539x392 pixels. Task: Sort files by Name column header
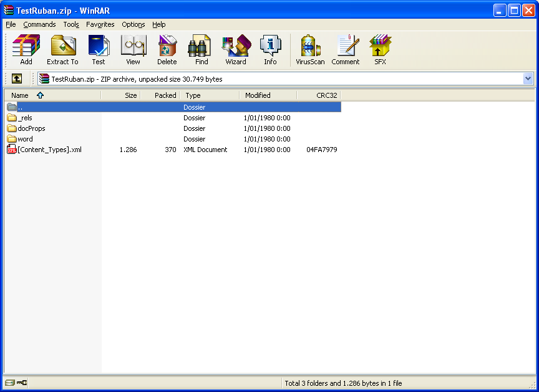tap(20, 95)
